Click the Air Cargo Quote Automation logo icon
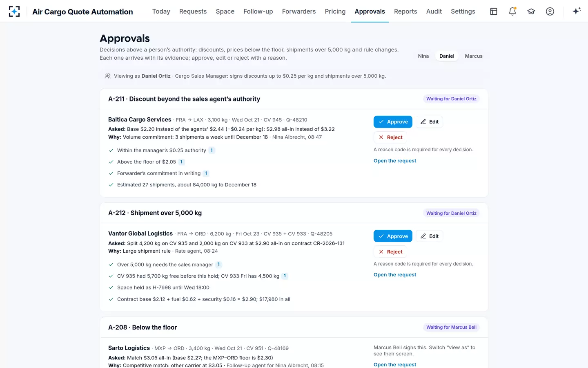The image size is (588, 368). (x=14, y=11)
